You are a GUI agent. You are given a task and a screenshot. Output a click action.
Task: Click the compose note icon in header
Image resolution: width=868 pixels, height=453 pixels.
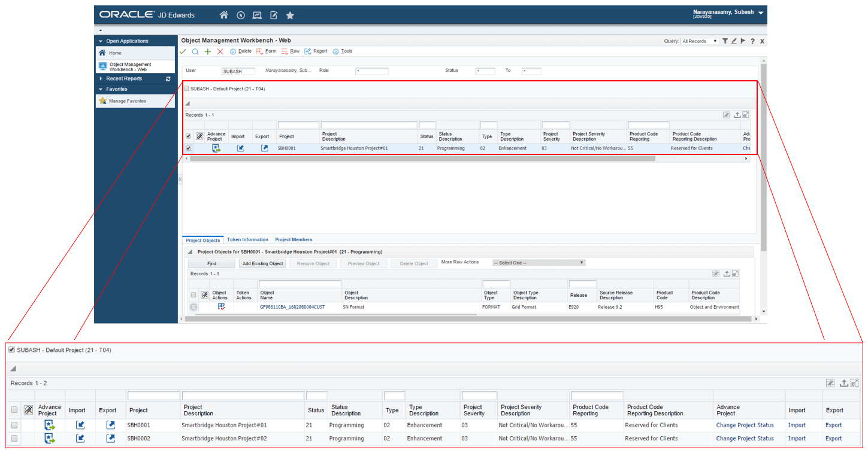[274, 15]
